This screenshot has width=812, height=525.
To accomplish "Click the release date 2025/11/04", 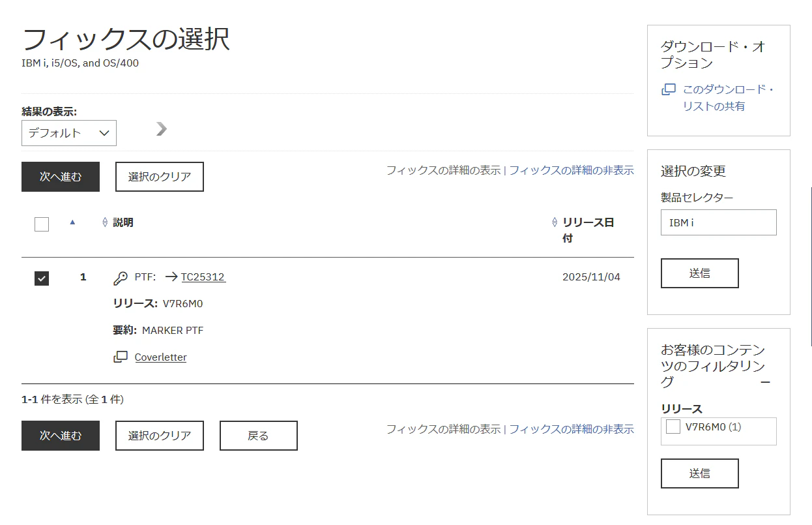I will (591, 277).
